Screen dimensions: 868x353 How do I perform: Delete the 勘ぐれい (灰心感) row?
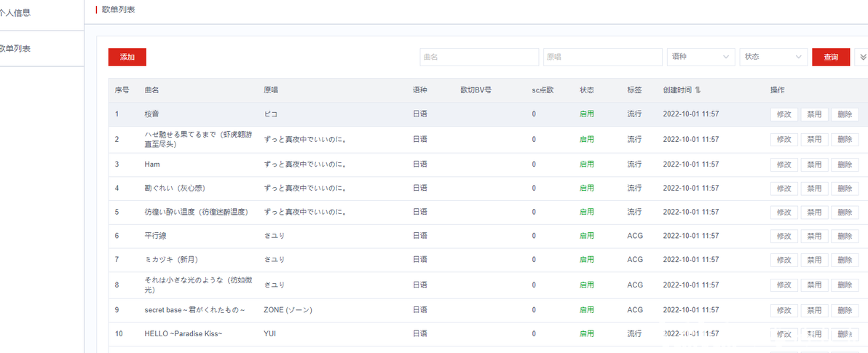[845, 188]
